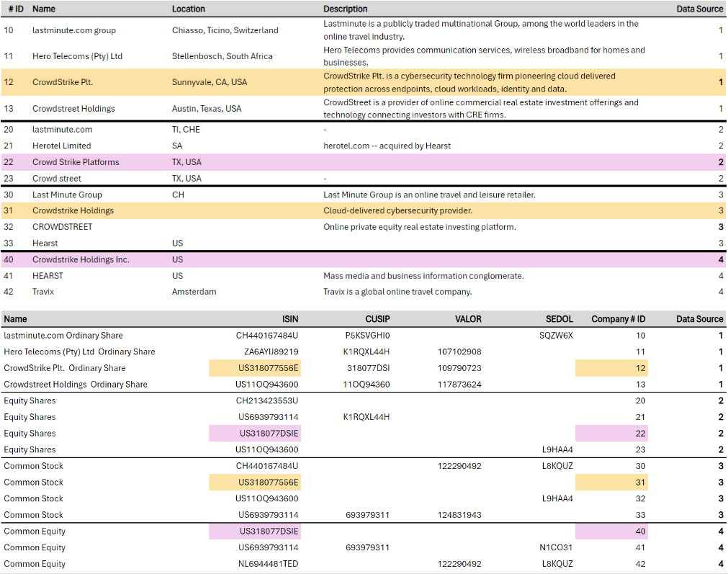
Task: Click the Travix name cell in row 42
Action: (43, 292)
